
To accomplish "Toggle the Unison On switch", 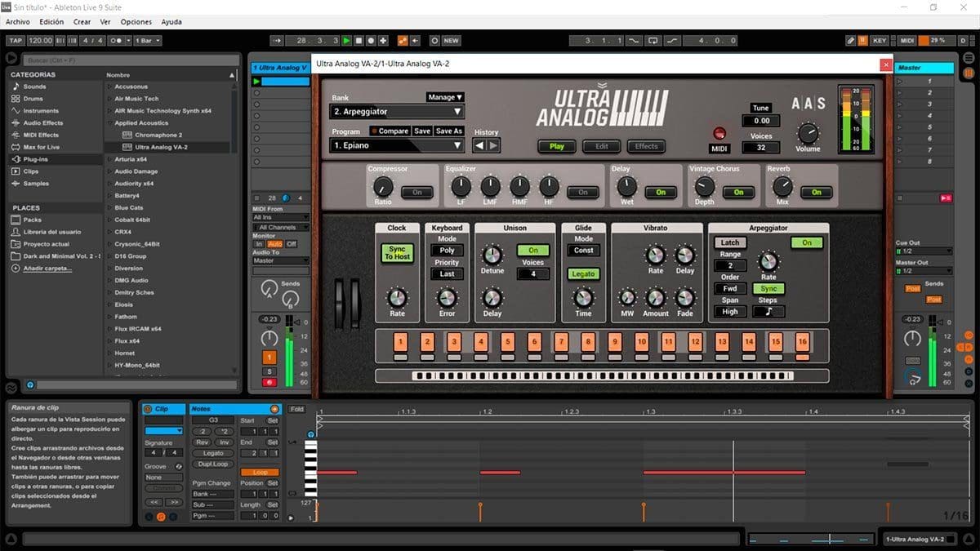I will click(533, 251).
